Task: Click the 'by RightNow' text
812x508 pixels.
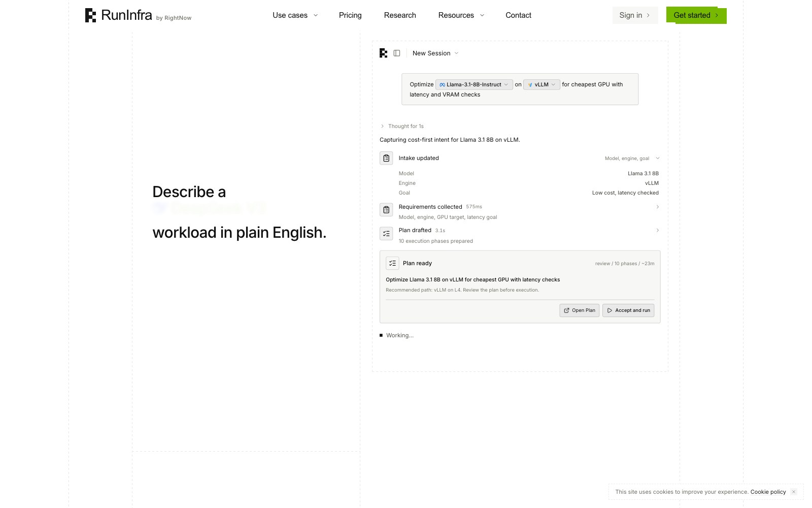Action: point(174,18)
